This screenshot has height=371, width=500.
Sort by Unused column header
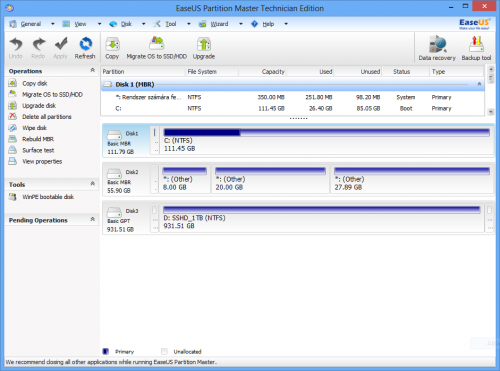(x=358, y=72)
